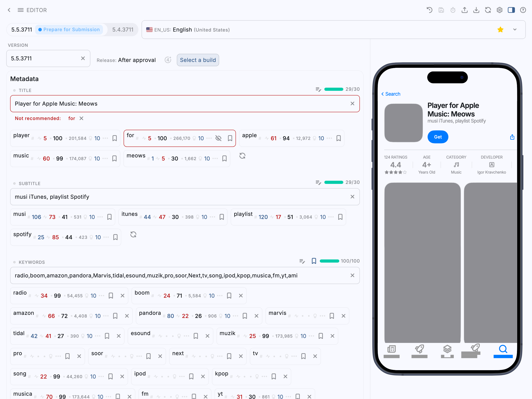The image size is (532, 399).
Task: Switch to version 5.4.3711 tab
Action: pos(123,30)
